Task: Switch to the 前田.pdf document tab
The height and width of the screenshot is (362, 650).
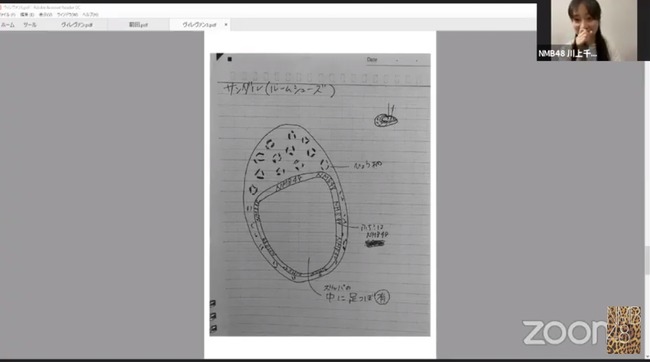Action: coord(138,25)
